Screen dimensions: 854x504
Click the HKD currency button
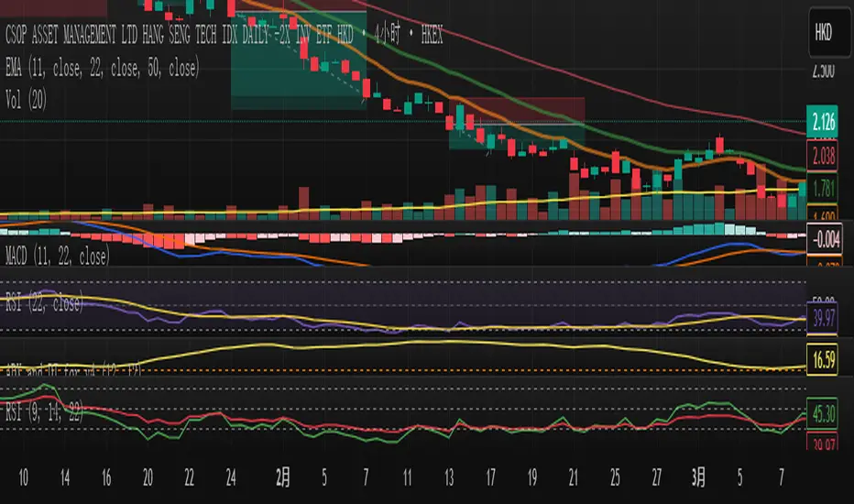click(823, 33)
